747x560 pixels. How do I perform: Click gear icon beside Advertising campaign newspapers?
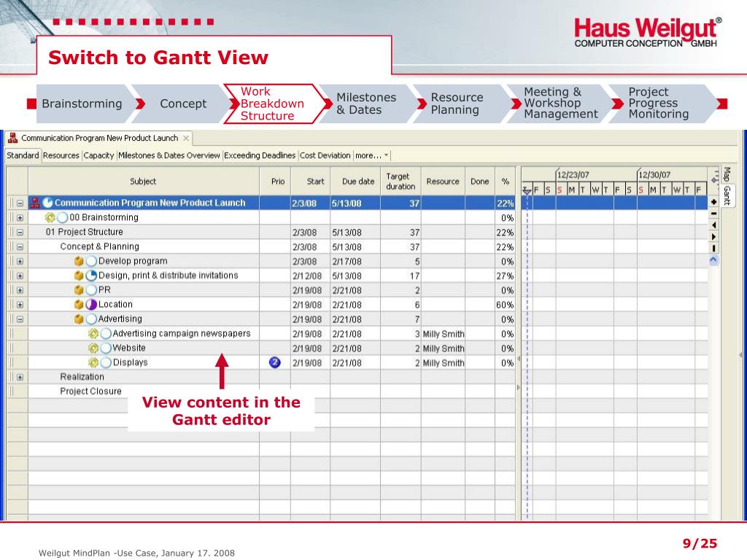tap(93, 334)
